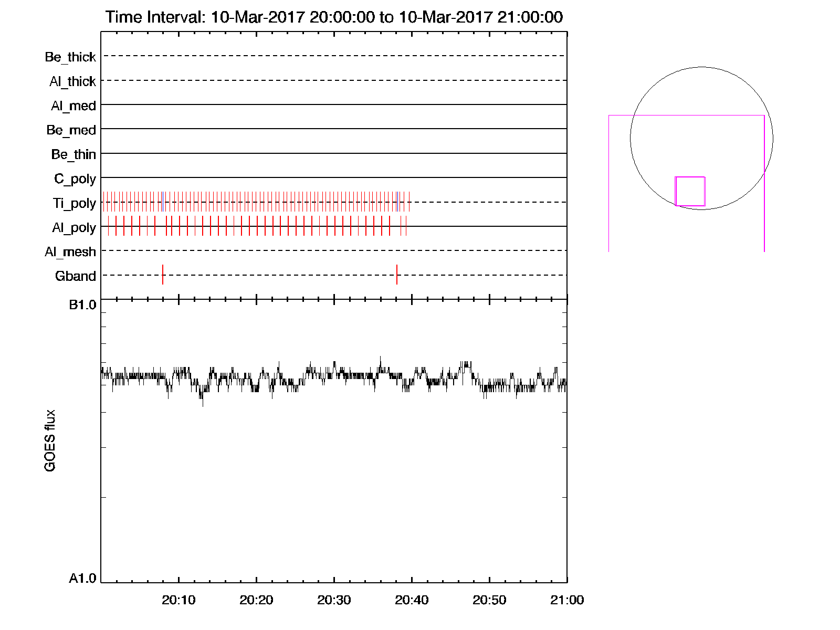
Task: Select the Al_poly filter label
Action: click(73, 227)
